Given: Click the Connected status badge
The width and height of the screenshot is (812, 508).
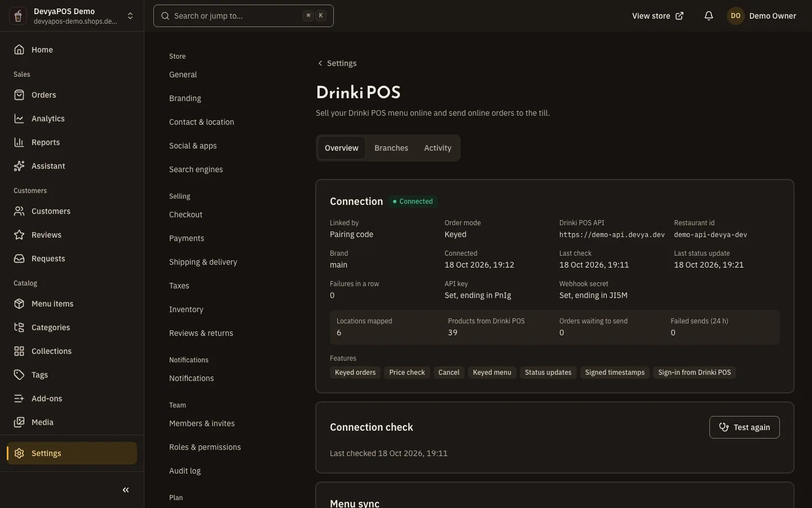Looking at the screenshot, I should click(x=413, y=202).
